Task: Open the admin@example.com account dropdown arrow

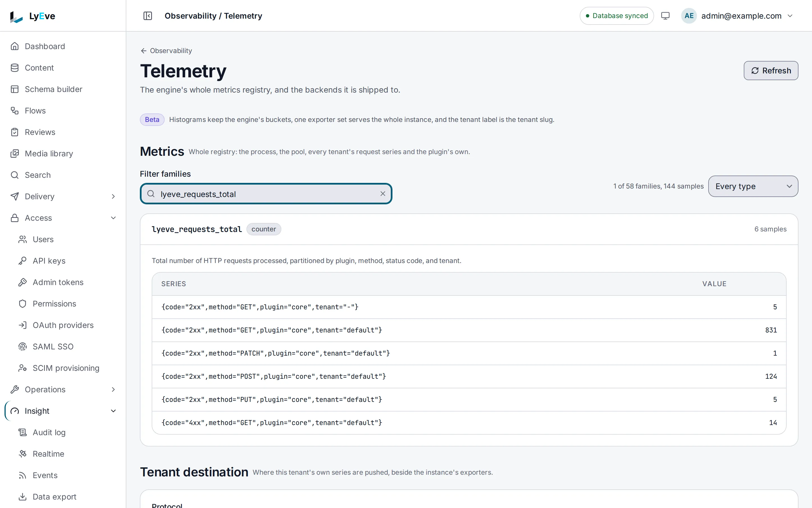Action: click(790, 16)
